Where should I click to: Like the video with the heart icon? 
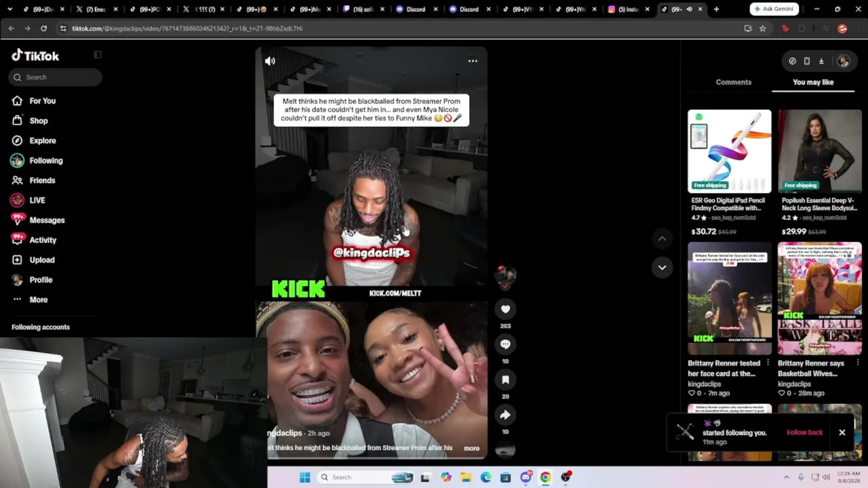[505, 309]
